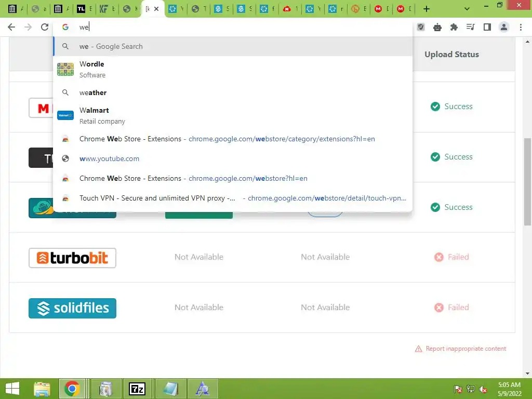The width and height of the screenshot is (532, 399).
Task: Open the Action Center flag in the tray
Action: tap(458, 389)
